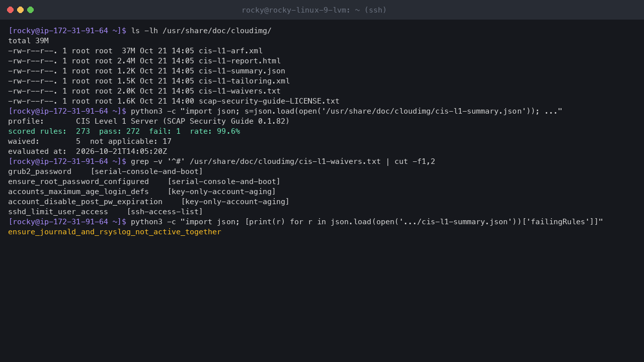
Task: Click the 2.4M file size value
Action: [126, 61]
